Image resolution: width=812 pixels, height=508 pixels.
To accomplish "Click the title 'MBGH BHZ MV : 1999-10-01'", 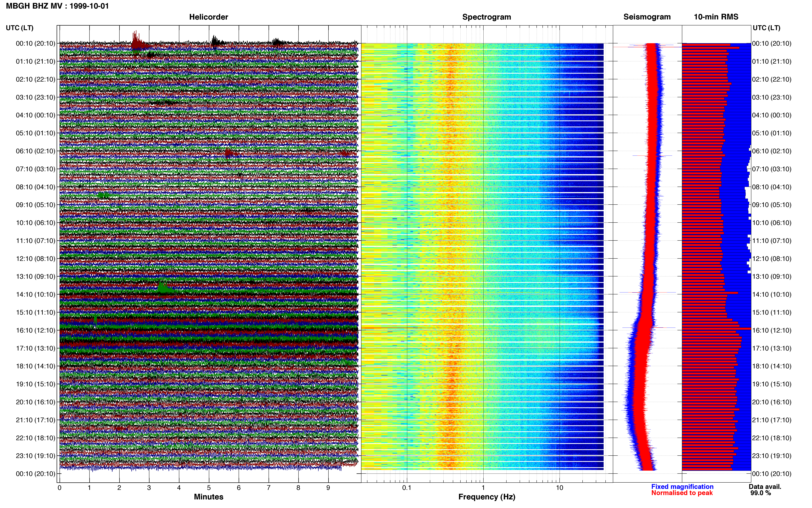I will [x=57, y=6].
